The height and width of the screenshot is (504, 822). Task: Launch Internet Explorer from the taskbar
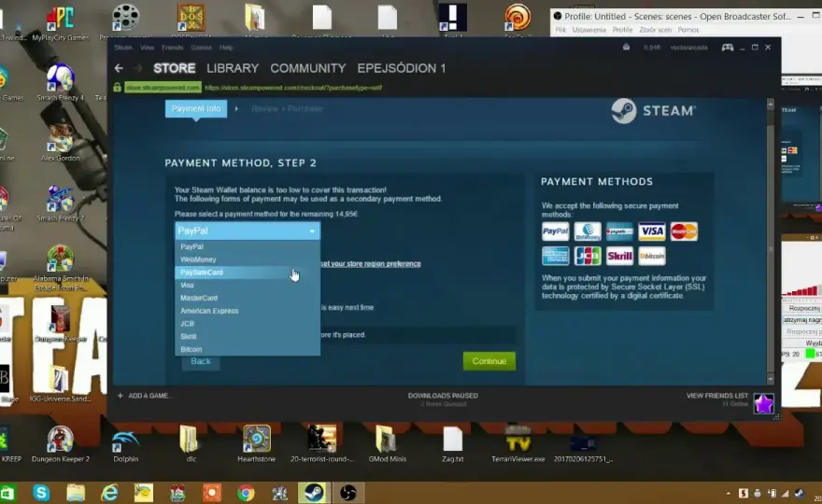click(x=109, y=493)
